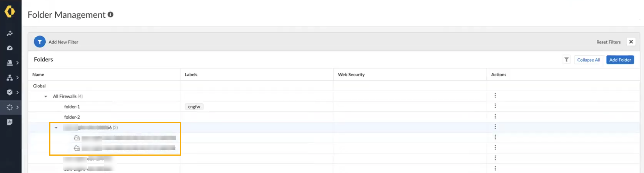Viewport: 644px width, 173px height.
Task: Open the dotted-circle settings icon in the sidebar
Action: (10, 107)
